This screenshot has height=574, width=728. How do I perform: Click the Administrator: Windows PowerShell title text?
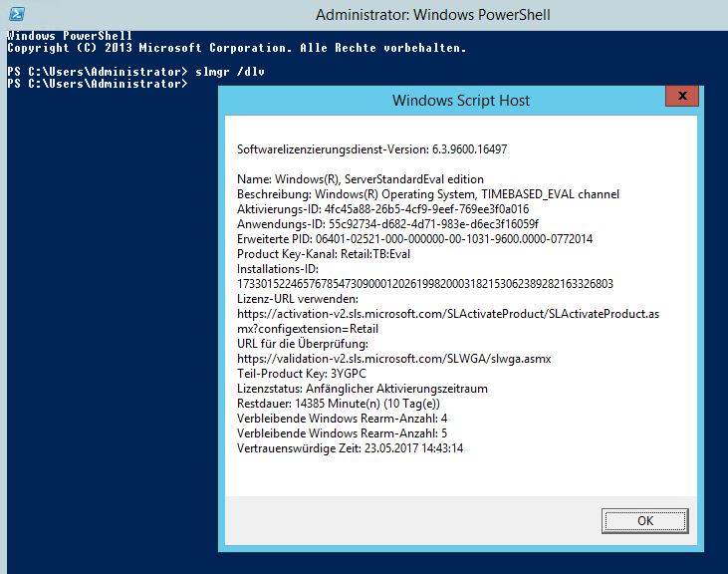(x=432, y=15)
